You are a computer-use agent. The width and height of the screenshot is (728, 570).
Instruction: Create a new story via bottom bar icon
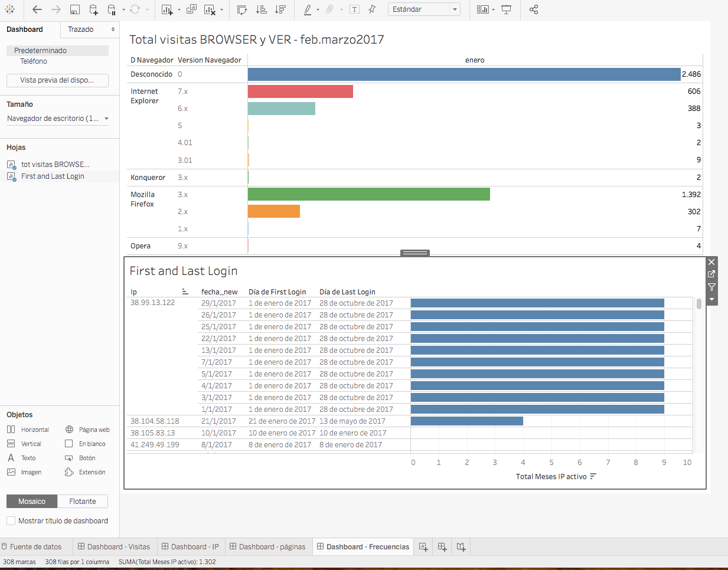pyautogui.click(x=461, y=546)
